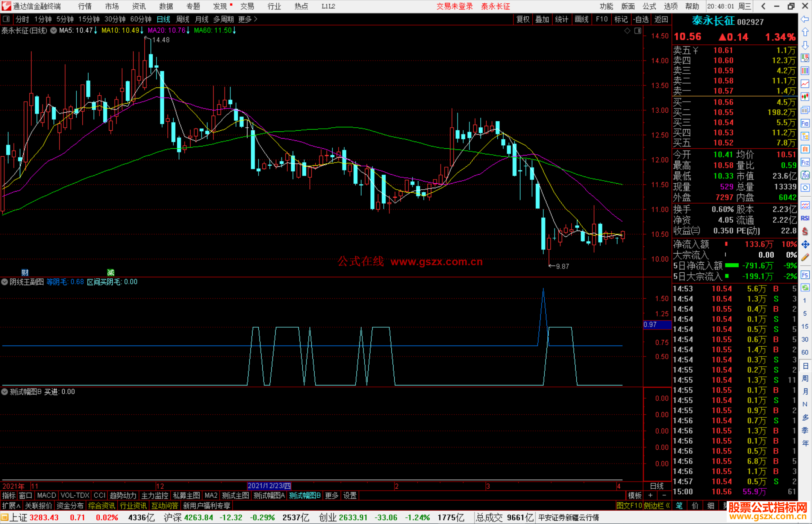The height and width of the screenshot is (524, 812).
Task: Click the 财 marker on the timeline
Action: 25,272
